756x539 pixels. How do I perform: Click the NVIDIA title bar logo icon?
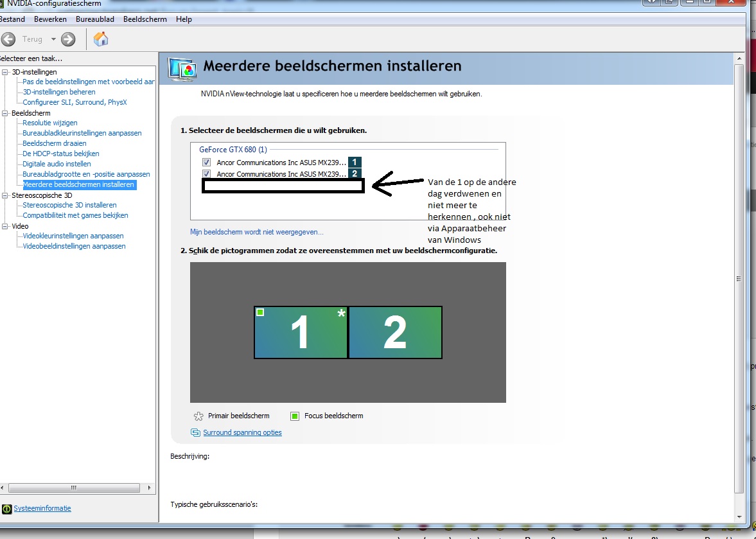2,4
